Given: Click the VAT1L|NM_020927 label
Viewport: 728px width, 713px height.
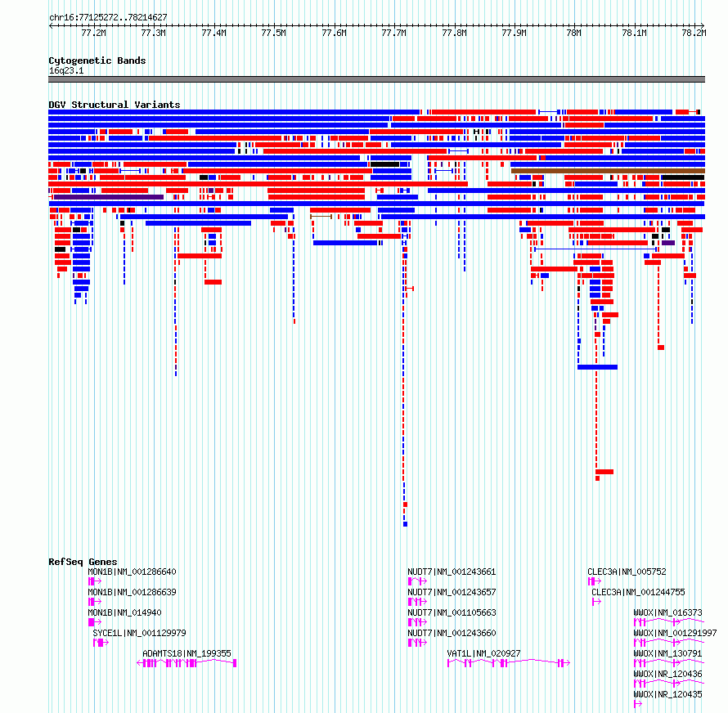Looking at the screenshot, I should pyautogui.click(x=483, y=653).
